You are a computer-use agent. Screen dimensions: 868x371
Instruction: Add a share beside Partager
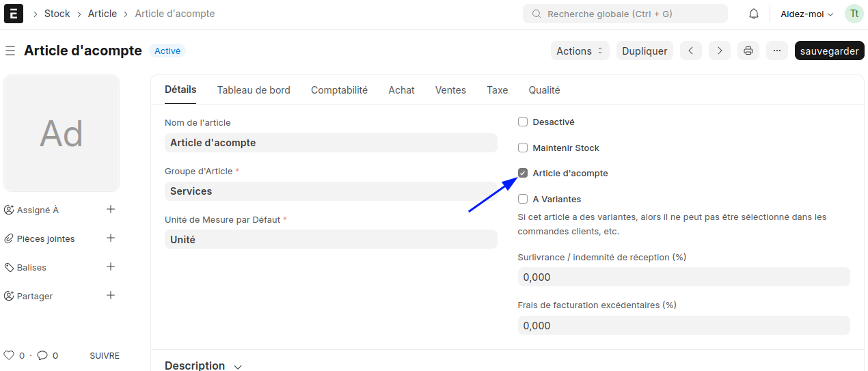(111, 295)
